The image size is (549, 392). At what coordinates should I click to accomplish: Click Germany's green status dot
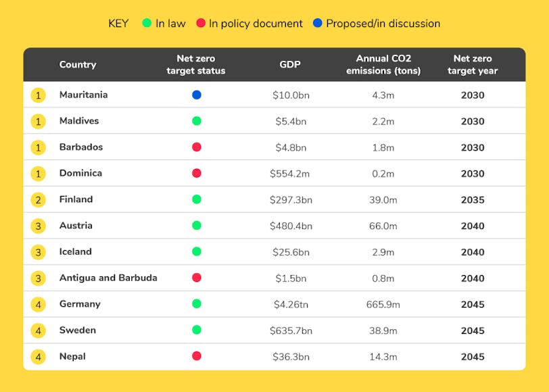(x=196, y=304)
